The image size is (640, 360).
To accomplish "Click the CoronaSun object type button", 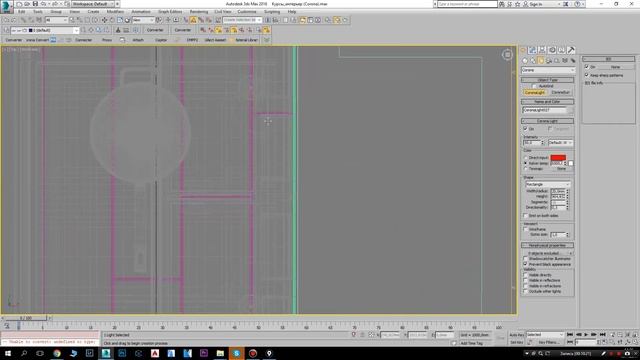I will (x=560, y=93).
